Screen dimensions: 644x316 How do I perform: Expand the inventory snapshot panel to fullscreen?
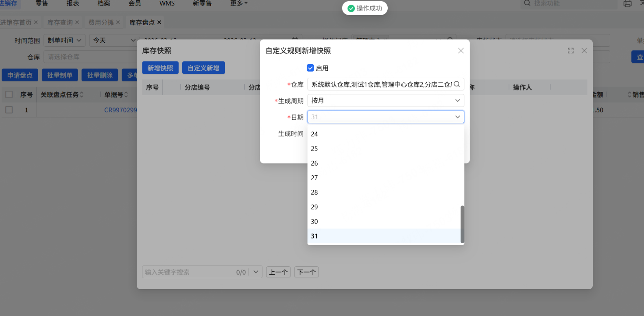(x=571, y=51)
